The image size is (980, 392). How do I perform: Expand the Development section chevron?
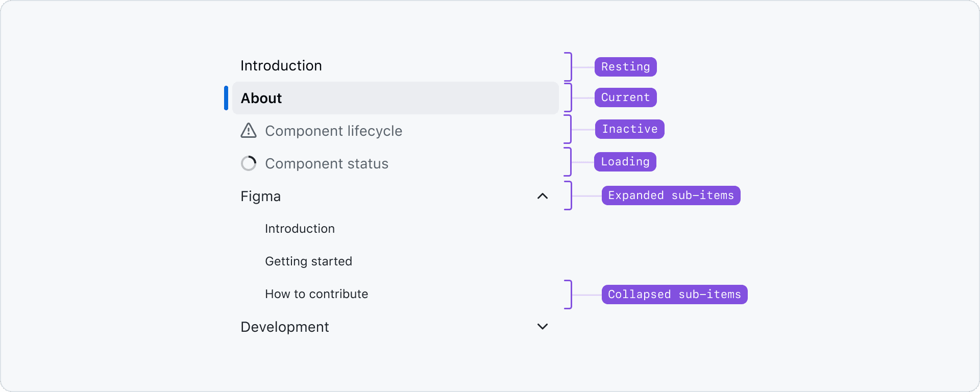coord(543,327)
